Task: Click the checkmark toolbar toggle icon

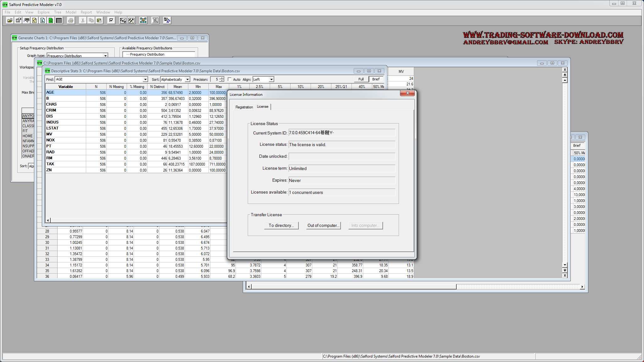Action: click(x=111, y=20)
